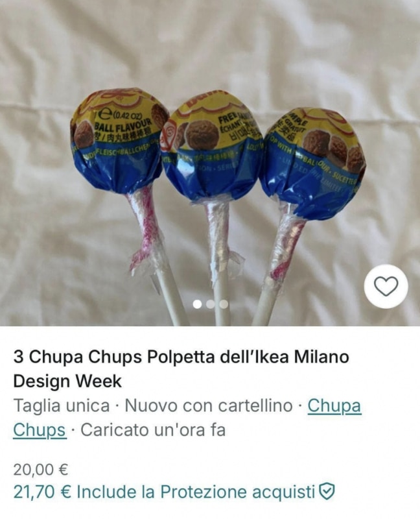Screen dimensions: 420x519
Task: Click the Taglia unica size label
Action: (61, 406)
